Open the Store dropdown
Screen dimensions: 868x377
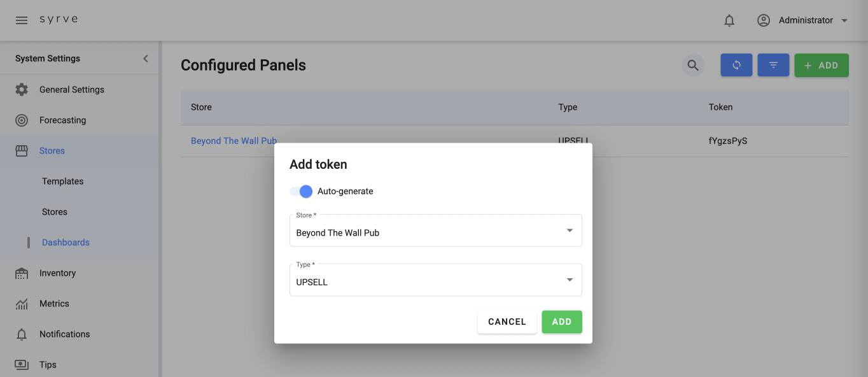tap(435, 231)
